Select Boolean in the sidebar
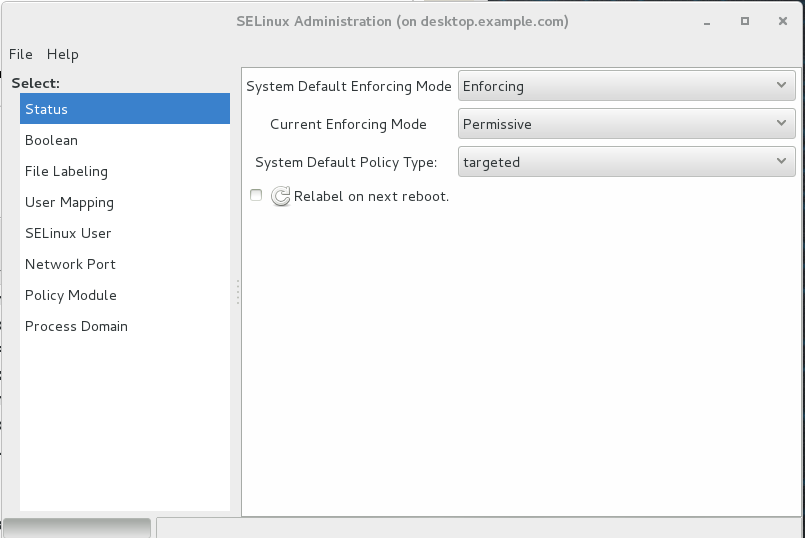 point(125,140)
